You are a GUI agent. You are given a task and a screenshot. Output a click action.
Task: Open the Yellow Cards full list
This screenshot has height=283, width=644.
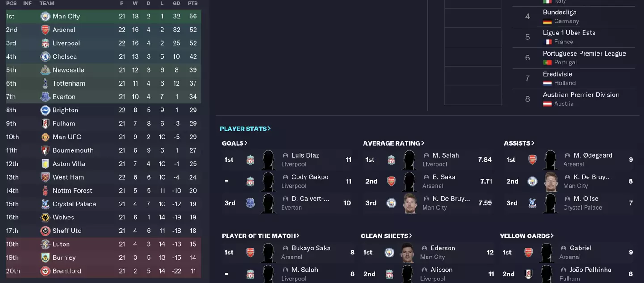click(x=527, y=236)
